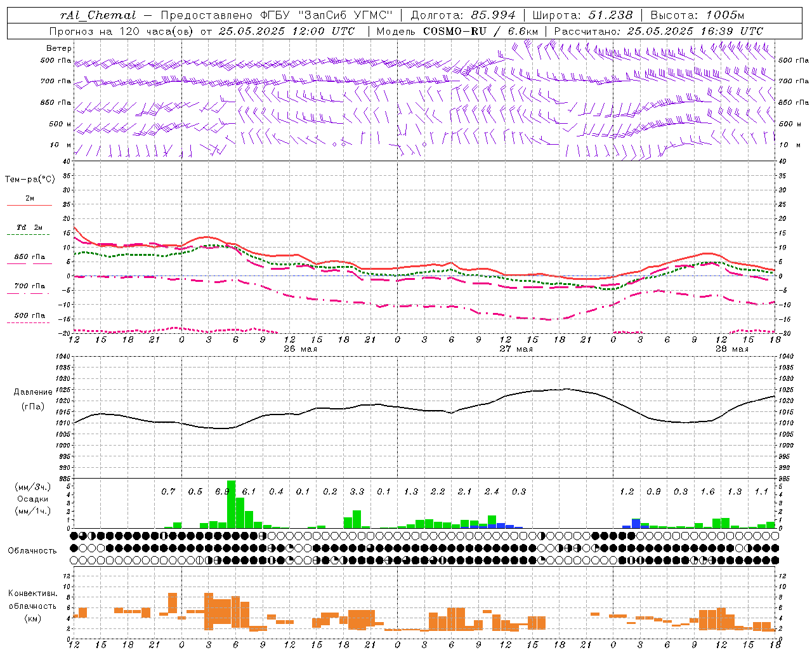
Task: Click the Ветер panel label
Action: (59, 48)
